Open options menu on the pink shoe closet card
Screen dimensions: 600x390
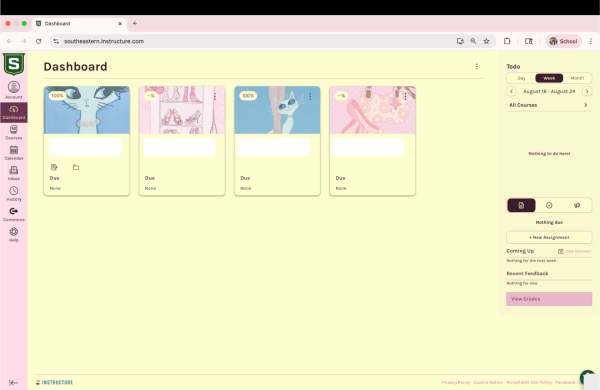pyautogui.click(x=215, y=96)
